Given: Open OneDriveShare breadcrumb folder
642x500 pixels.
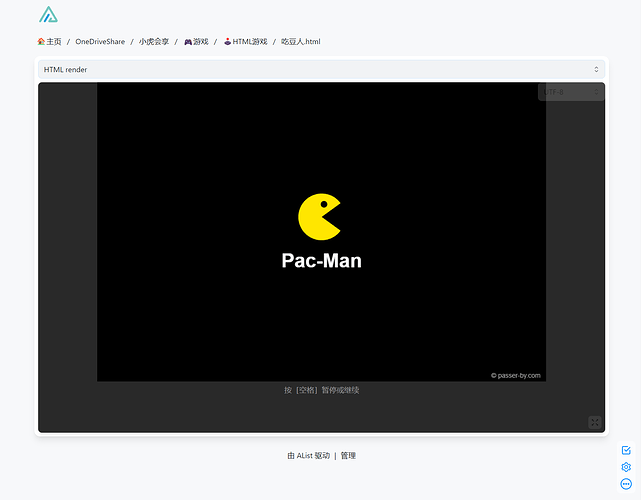Looking at the screenshot, I should tap(100, 41).
